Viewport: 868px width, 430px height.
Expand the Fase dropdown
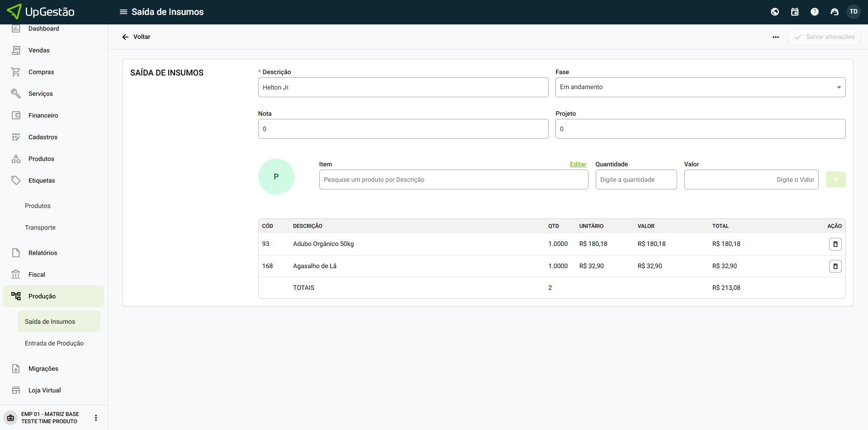pyautogui.click(x=700, y=87)
